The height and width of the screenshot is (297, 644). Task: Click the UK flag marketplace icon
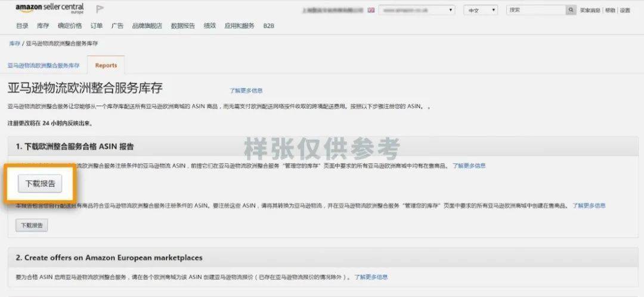371,10
